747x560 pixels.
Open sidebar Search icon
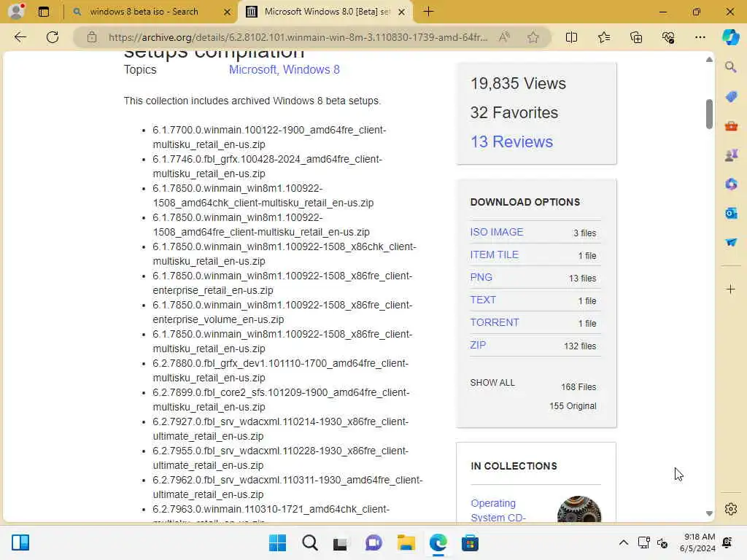pyautogui.click(x=731, y=67)
